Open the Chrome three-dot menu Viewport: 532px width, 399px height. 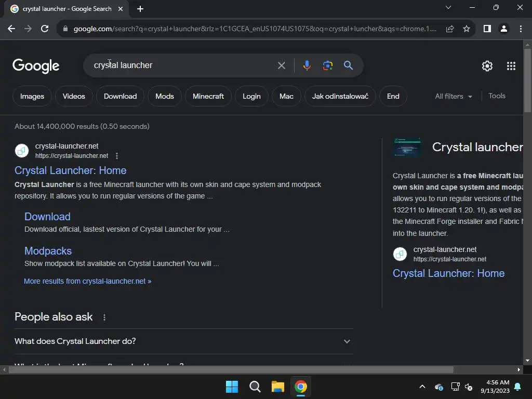pyautogui.click(x=521, y=29)
